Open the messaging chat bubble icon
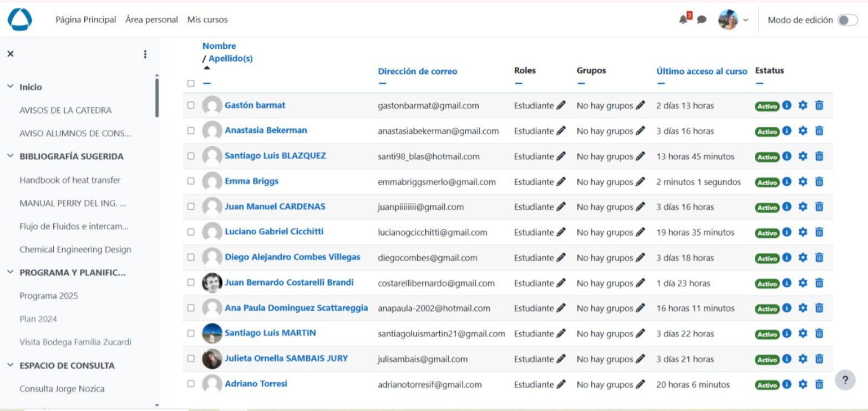 (702, 20)
